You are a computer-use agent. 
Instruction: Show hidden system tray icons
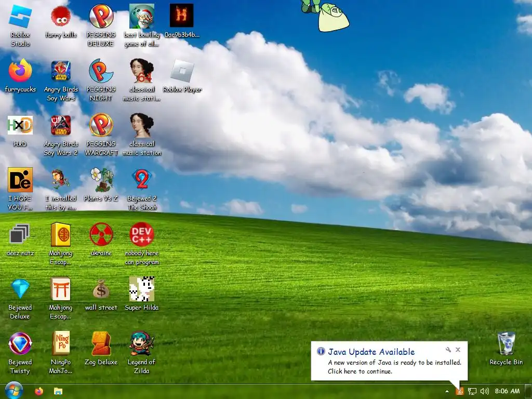tap(447, 391)
